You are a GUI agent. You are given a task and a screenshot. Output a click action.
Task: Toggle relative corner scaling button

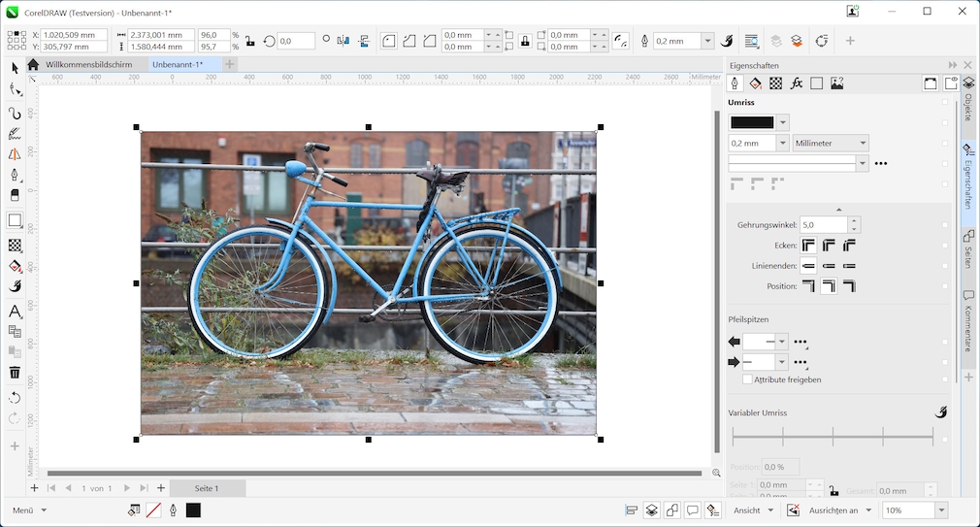pyautogui.click(x=620, y=41)
